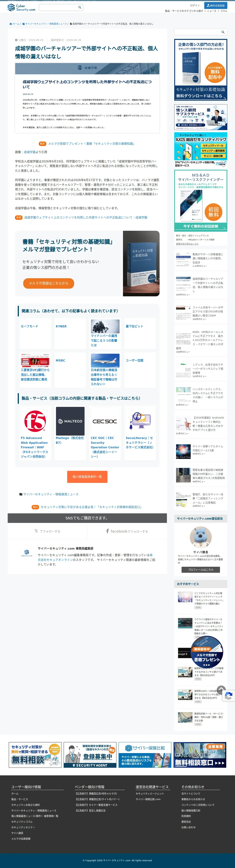Open the footer 個人情報保護方針 link
235x868 pixels.
pyautogui.click(x=191, y=810)
